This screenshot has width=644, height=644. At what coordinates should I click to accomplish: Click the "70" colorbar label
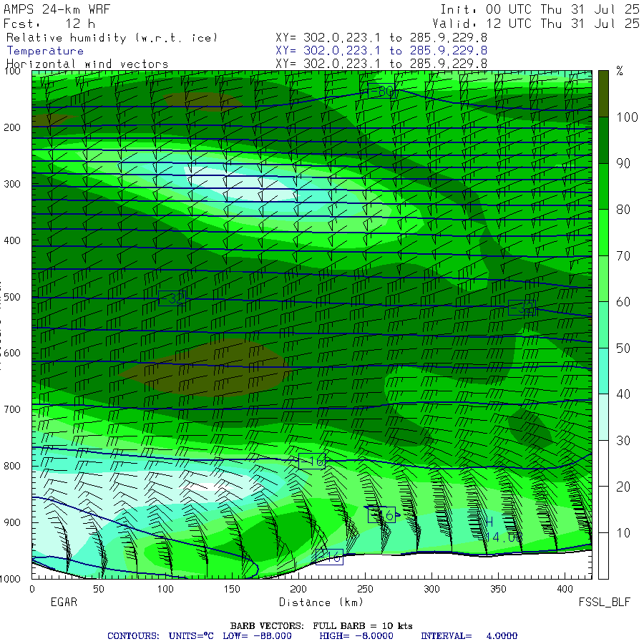coord(623,256)
